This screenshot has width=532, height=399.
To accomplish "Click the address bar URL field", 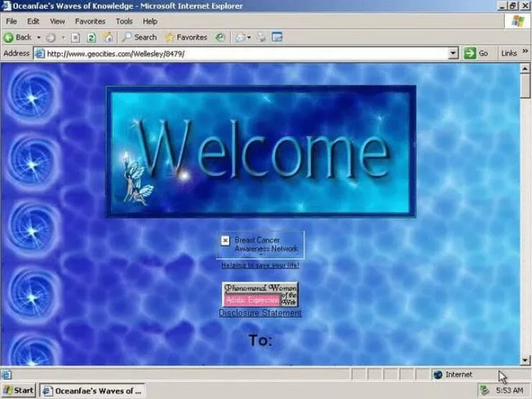I will [x=244, y=53].
